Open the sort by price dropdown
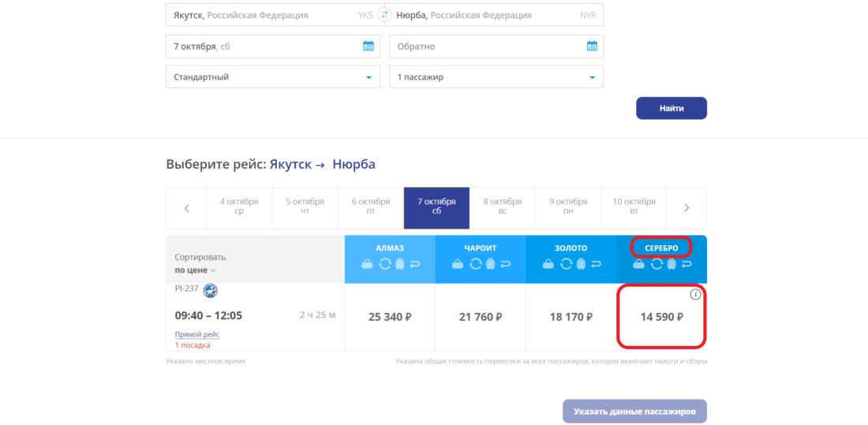Screen dimensions: 868x425 click(195, 270)
